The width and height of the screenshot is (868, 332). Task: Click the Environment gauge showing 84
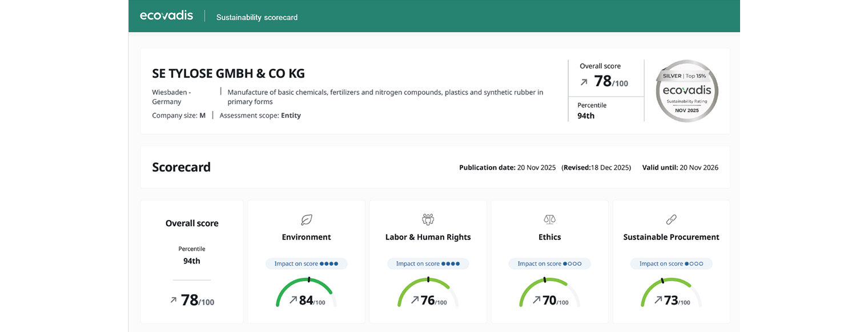click(x=306, y=291)
